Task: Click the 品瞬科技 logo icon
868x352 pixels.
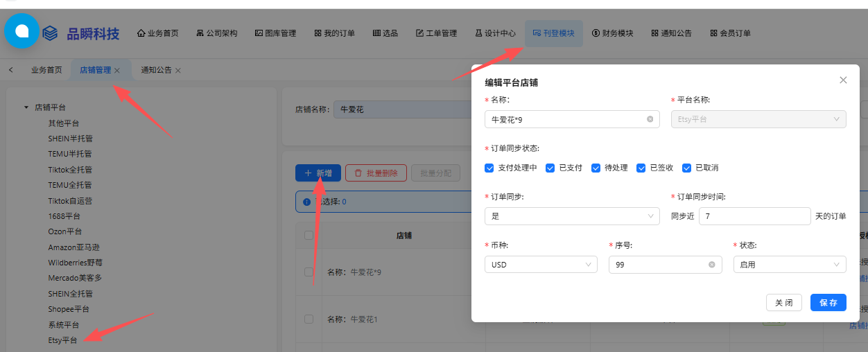Action: click(50, 33)
